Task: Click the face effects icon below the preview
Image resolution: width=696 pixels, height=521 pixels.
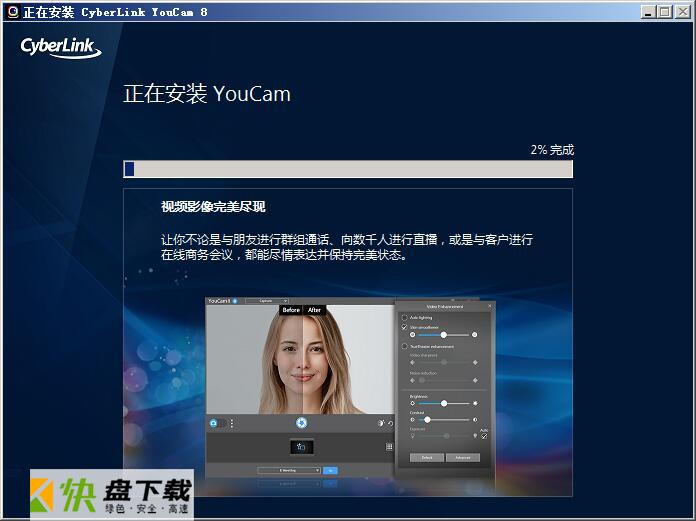Action: 381,423
